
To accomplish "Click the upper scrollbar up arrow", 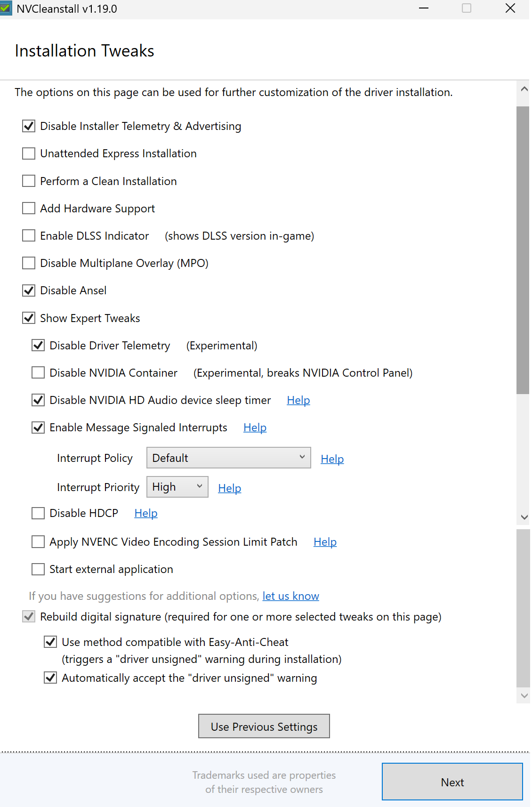I will click(524, 89).
